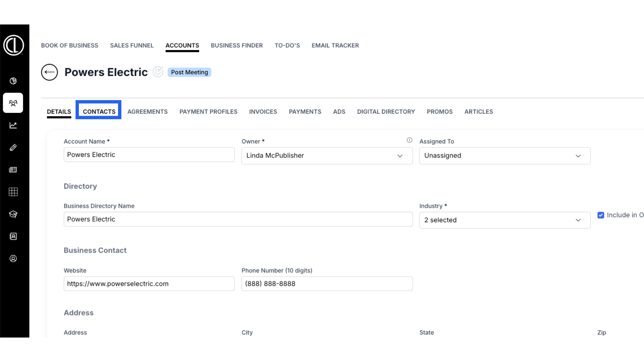Screen dimensions: 644x362
Task: Open the user profile circle sidebar icon
Action: (x=13, y=258)
